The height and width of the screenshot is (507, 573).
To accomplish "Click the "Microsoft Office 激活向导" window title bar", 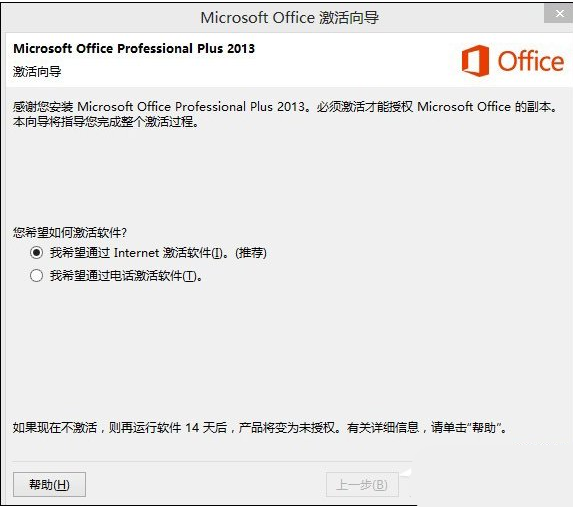I will pos(289,17).
